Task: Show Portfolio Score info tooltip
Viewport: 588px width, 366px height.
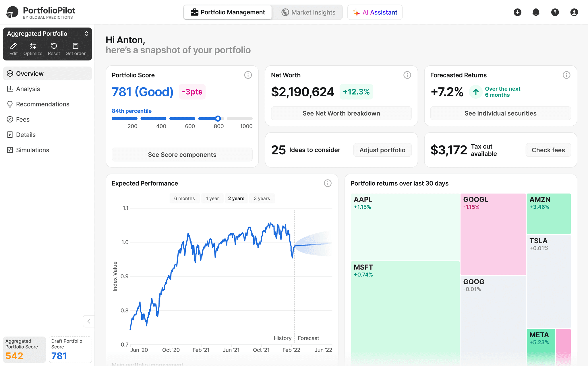Action: [x=248, y=75]
